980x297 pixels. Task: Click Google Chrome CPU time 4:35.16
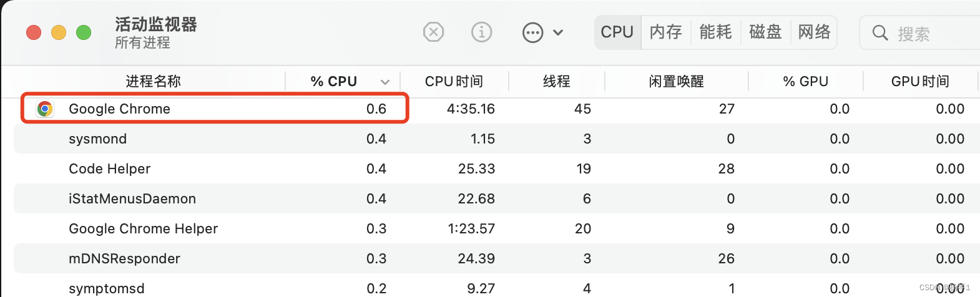point(471,109)
